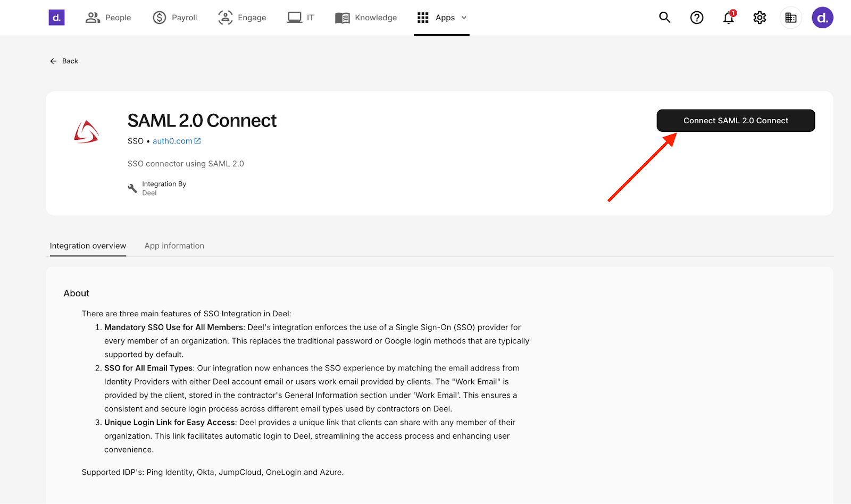Open the Knowledge section

tap(366, 18)
